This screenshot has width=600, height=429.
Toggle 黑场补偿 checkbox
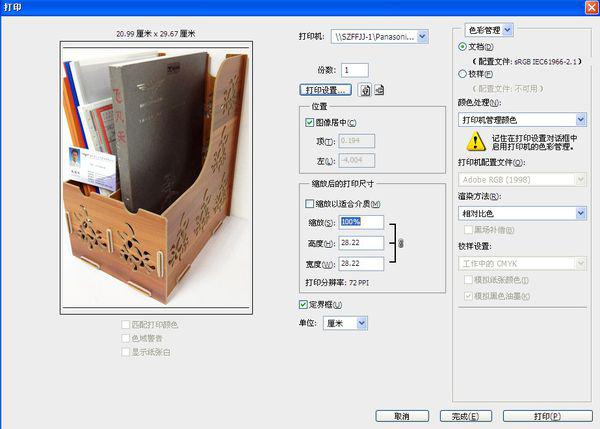coord(468,230)
